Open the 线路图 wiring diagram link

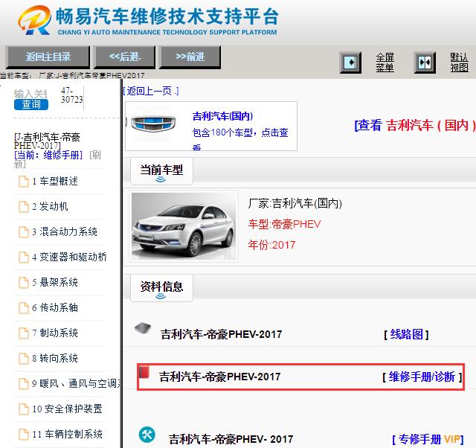(x=406, y=335)
